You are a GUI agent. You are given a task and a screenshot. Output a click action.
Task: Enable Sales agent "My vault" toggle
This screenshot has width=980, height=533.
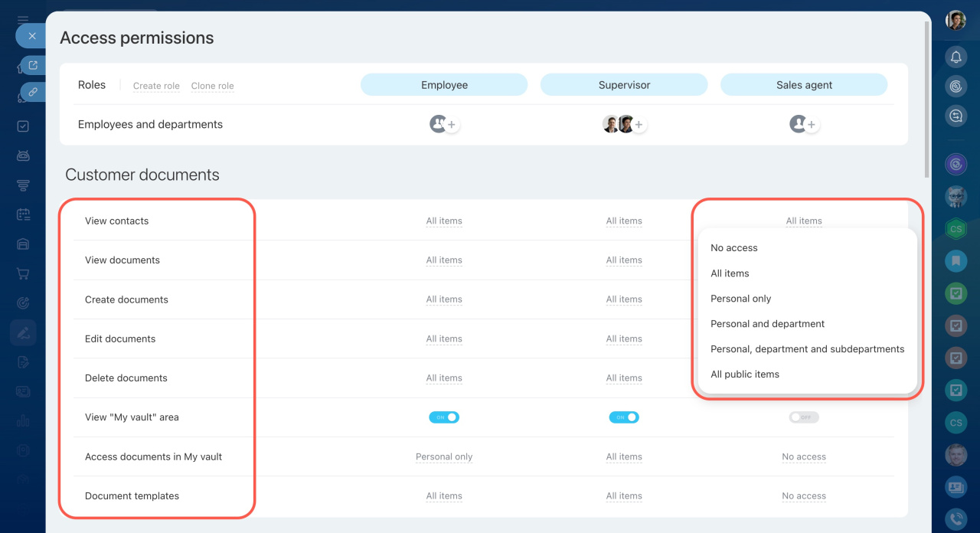(804, 417)
